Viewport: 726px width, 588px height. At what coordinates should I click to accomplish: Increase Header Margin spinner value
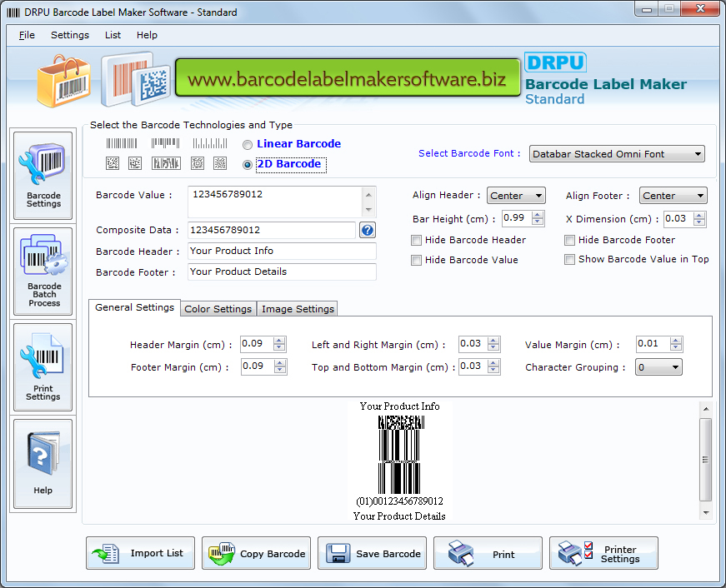point(279,341)
